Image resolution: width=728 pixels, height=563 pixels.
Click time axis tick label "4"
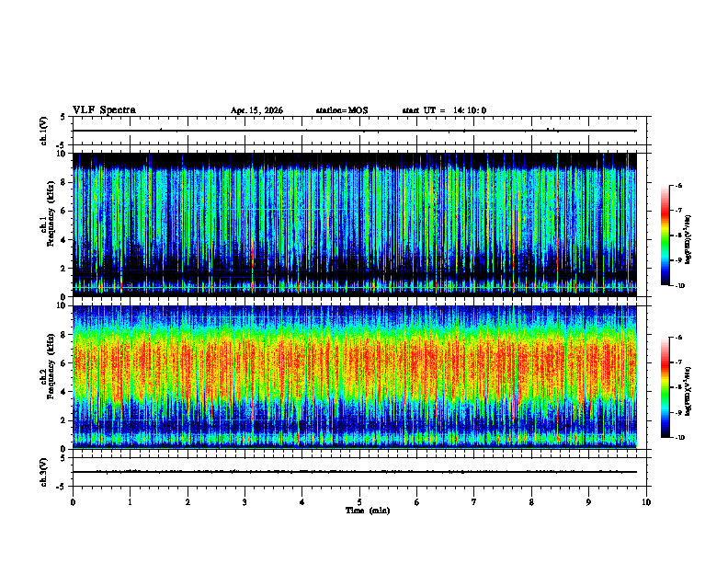302,502
